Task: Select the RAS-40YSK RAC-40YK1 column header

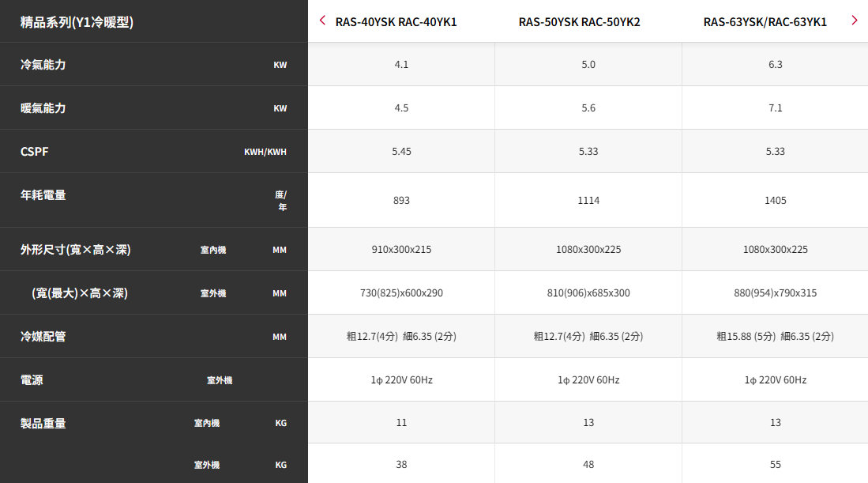Action: [396, 22]
